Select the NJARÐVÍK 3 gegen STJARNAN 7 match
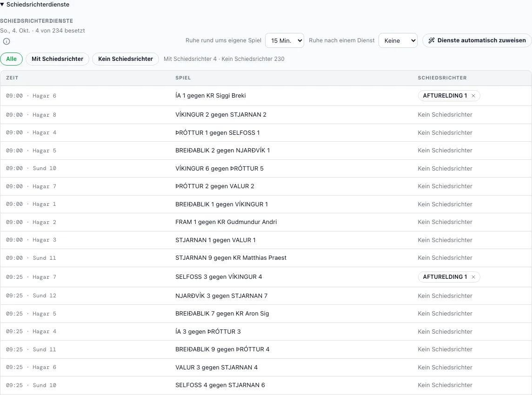This screenshot has width=532, height=395. click(x=221, y=296)
